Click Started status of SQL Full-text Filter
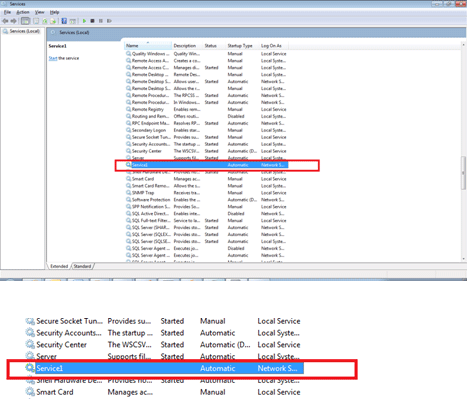This screenshot has width=467, height=399. click(211, 220)
